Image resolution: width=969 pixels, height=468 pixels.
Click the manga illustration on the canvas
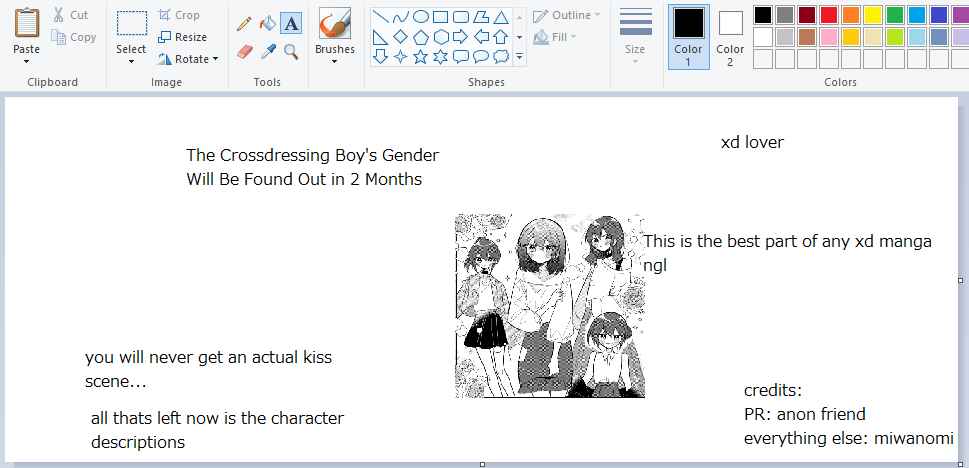[550, 305]
